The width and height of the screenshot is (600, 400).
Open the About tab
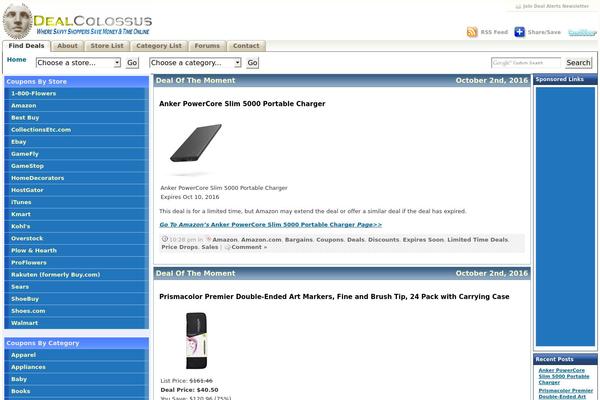67,46
